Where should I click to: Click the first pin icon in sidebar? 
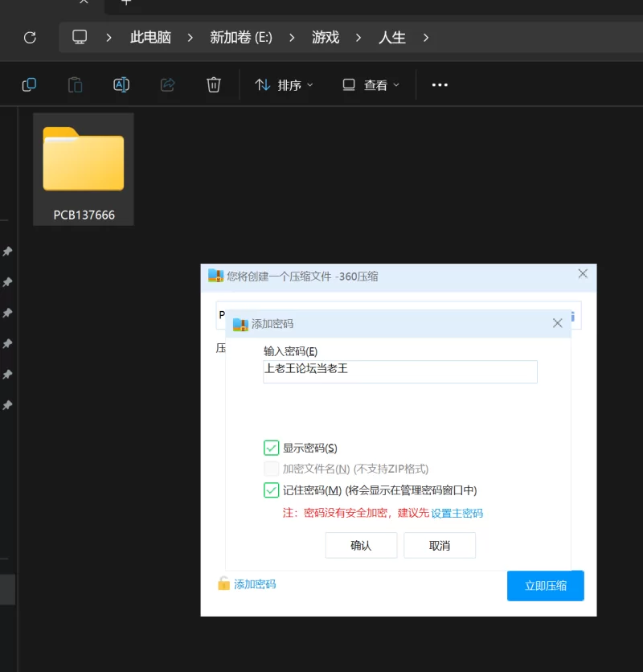7,251
